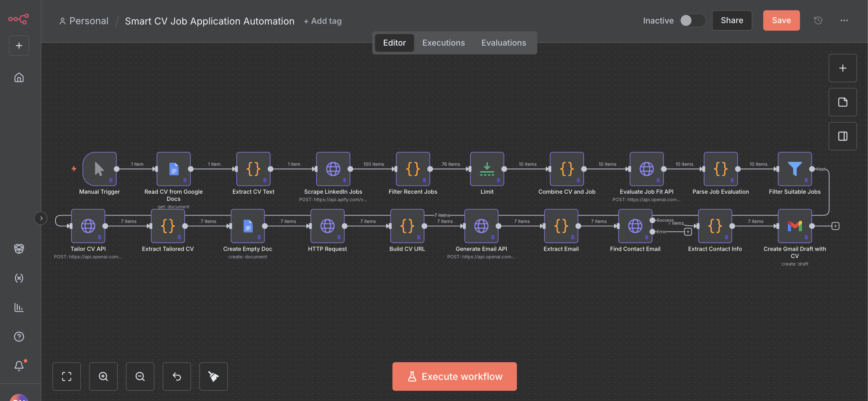Tidy up the workflow layout
This screenshot has height=401, width=868.
(213, 376)
